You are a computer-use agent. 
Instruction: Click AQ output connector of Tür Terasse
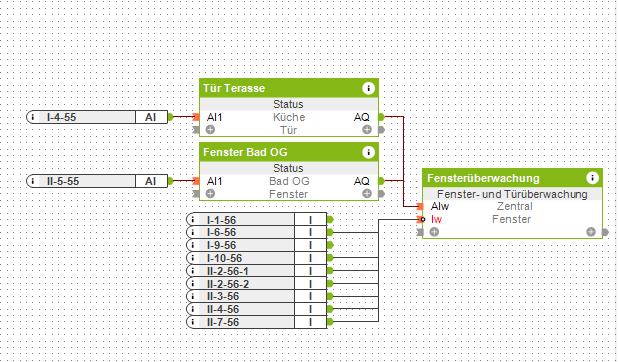pyautogui.click(x=381, y=117)
